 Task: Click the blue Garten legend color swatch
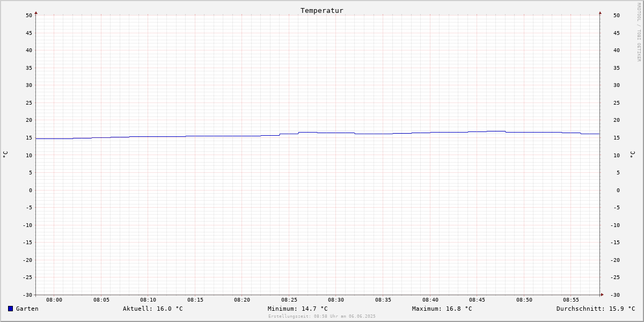tap(10, 309)
